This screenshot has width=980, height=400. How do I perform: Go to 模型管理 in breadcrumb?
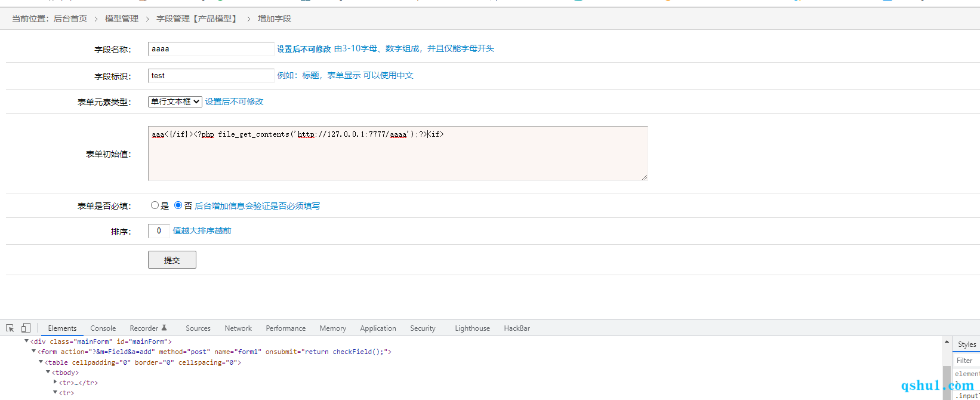pyautogui.click(x=122, y=19)
